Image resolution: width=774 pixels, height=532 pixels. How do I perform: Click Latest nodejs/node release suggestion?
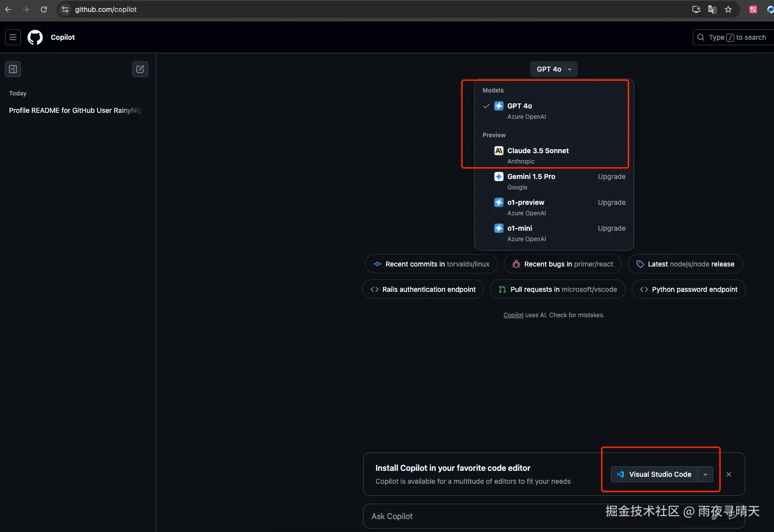coord(685,264)
